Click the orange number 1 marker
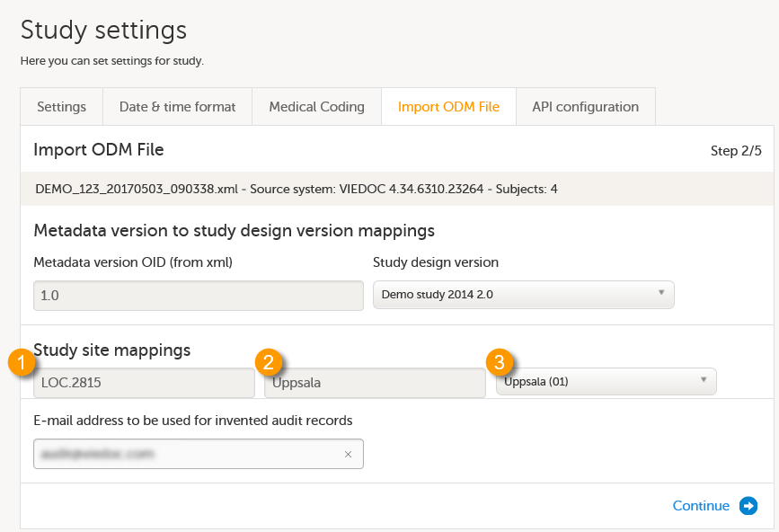Viewport: 779px width, 532px height. [22, 363]
